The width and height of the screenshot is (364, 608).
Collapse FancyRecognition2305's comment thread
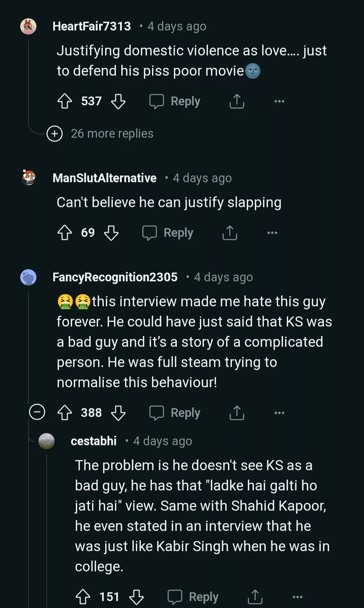(37, 412)
